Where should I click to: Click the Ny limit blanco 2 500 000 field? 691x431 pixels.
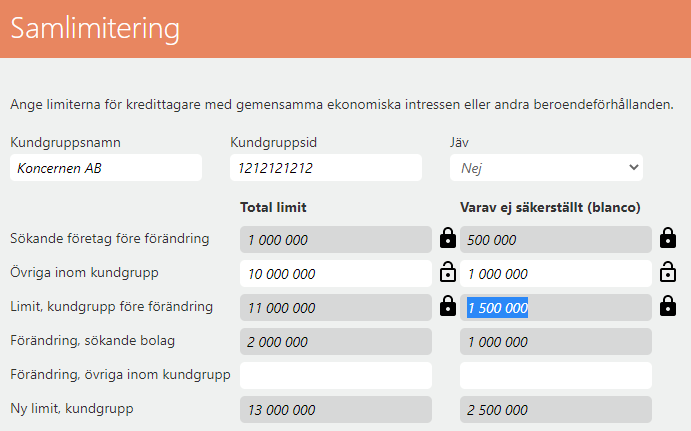(556, 409)
